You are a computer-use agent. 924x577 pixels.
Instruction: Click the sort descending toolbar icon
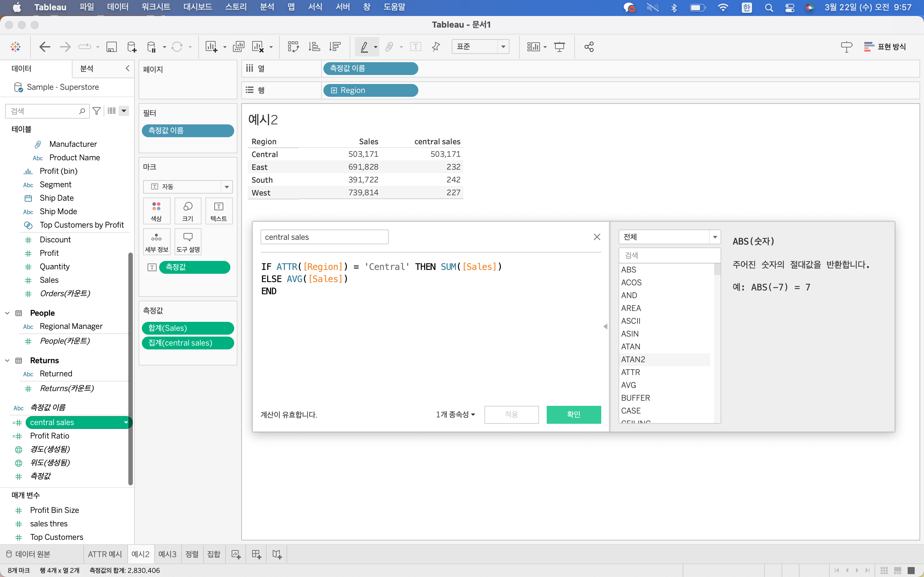[335, 46]
